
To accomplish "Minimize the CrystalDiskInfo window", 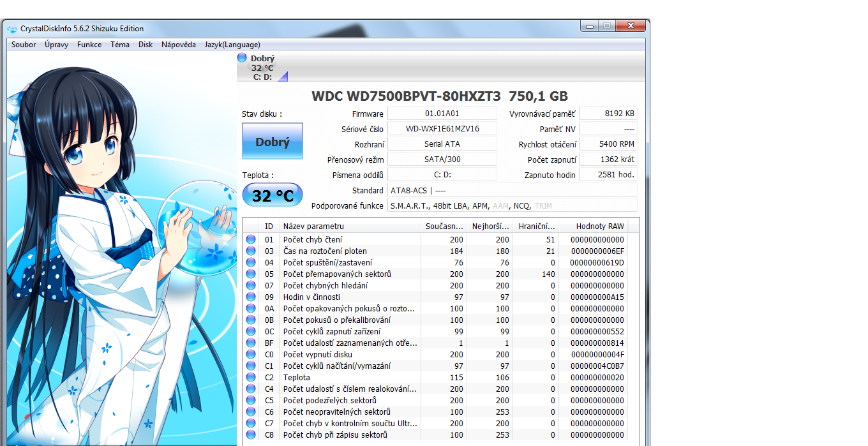I will pos(589,26).
